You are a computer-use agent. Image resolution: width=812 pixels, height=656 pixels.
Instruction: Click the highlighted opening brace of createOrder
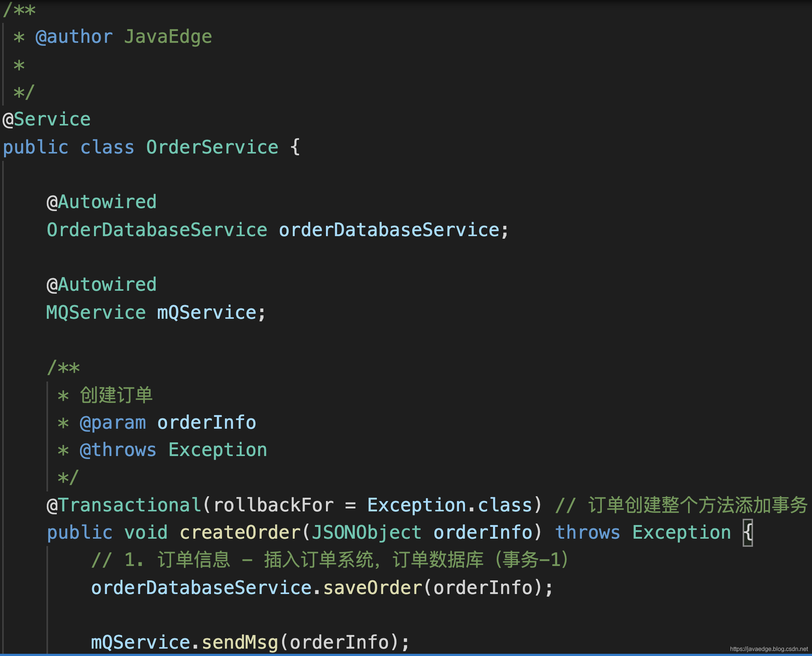click(x=748, y=532)
